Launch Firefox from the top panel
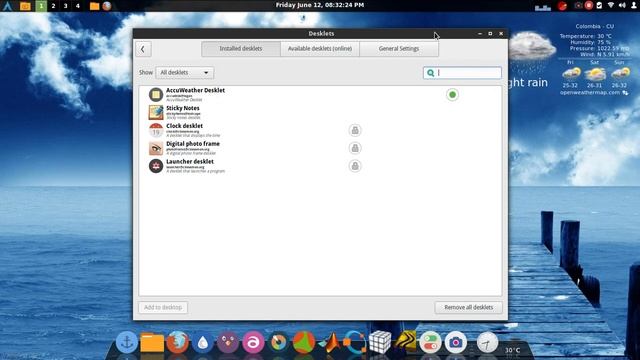This screenshot has height=360, width=640. point(107,6)
